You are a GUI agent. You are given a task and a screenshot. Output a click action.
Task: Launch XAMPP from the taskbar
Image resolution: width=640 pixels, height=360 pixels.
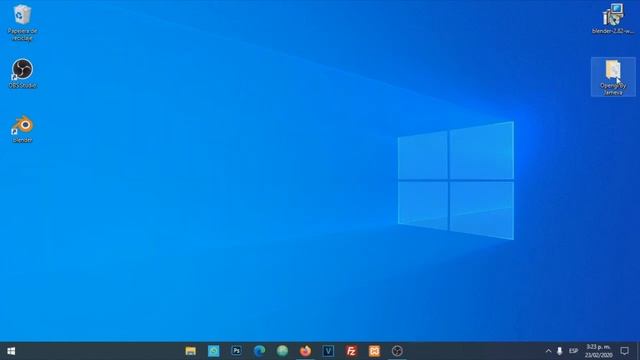374,351
